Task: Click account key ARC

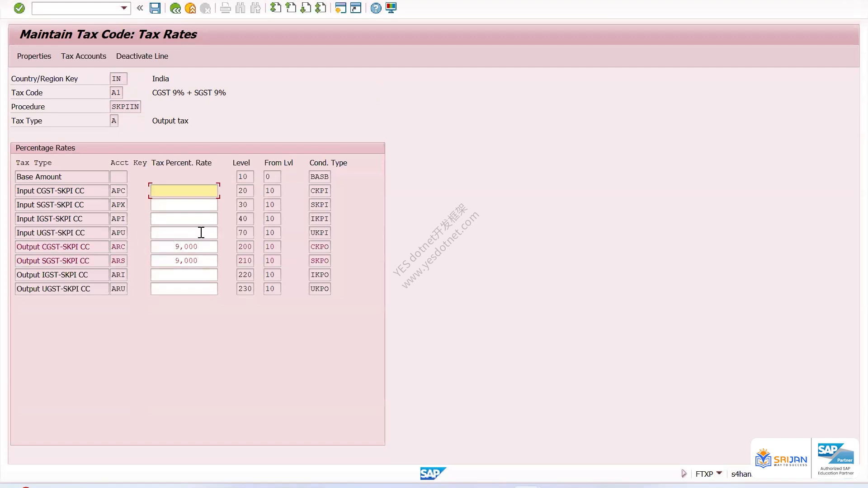Action: tap(118, 247)
